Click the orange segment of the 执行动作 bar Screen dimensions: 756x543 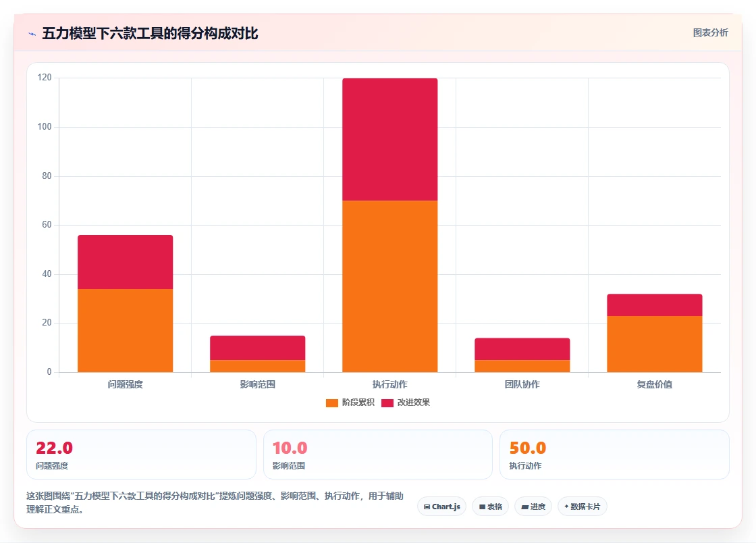coord(390,286)
